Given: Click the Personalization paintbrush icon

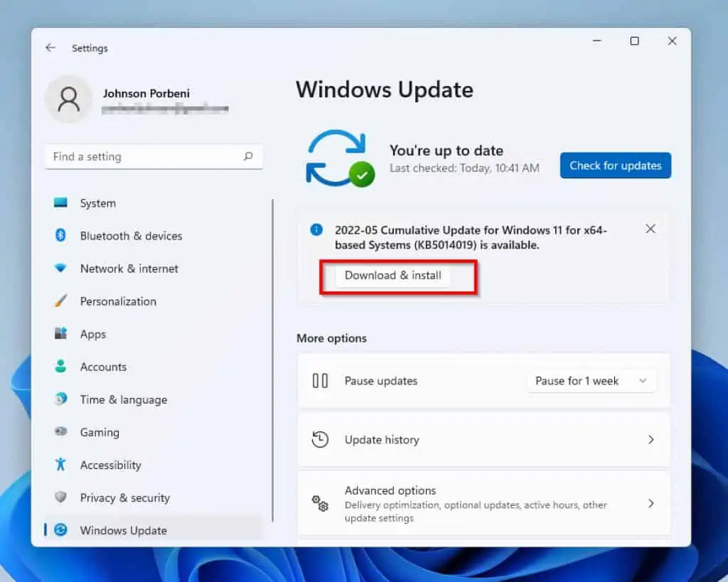Looking at the screenshot, I should click(x=61, y=301).
